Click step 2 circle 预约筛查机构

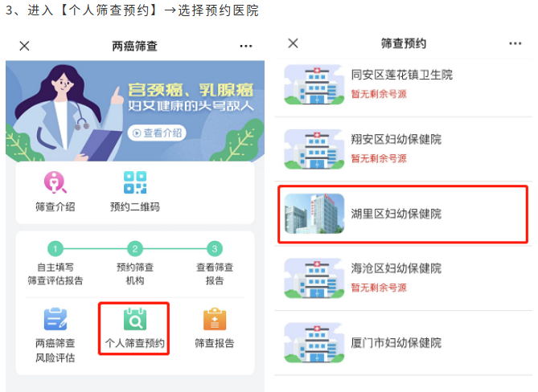point(135,249)
